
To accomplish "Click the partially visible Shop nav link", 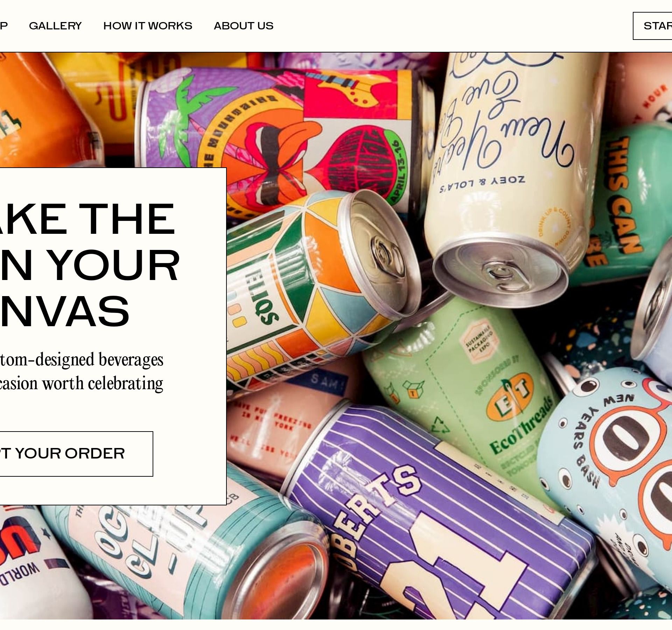I will [x=3, y=26].
